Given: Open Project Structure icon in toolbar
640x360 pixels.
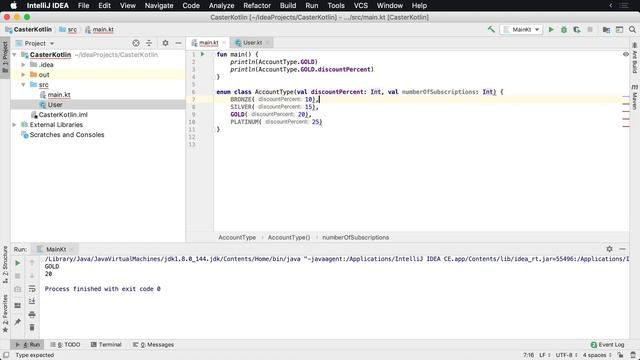Looking at the screenshot, I should point(607,29).
